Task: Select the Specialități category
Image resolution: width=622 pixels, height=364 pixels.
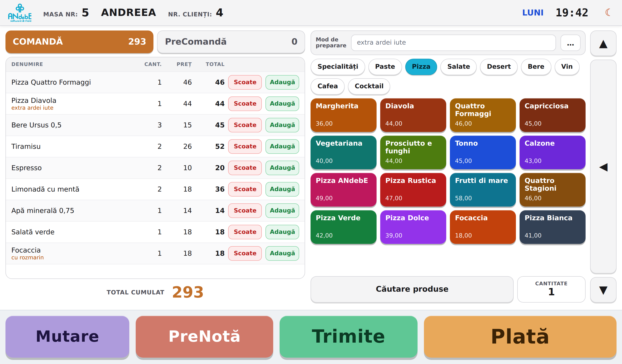Action: tap(338, 67)
